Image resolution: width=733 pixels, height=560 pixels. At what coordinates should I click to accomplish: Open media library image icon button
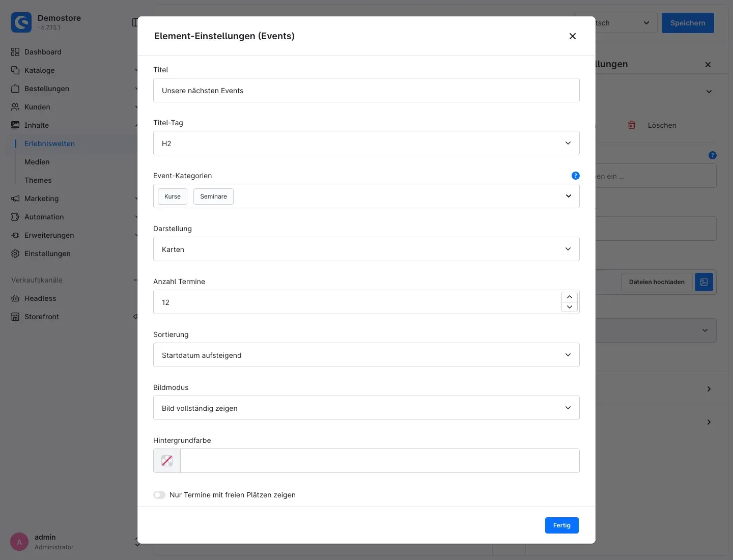coord(704,282)
